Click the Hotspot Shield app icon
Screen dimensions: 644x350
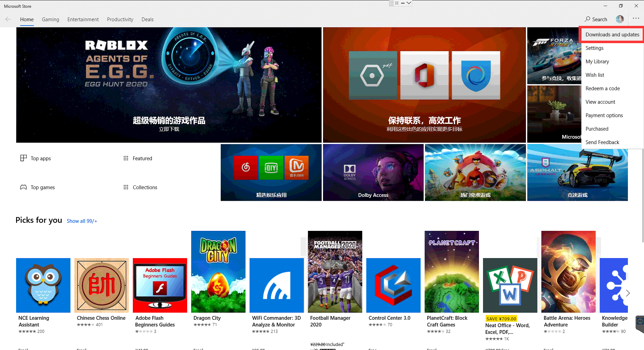(x=476, y=75)
